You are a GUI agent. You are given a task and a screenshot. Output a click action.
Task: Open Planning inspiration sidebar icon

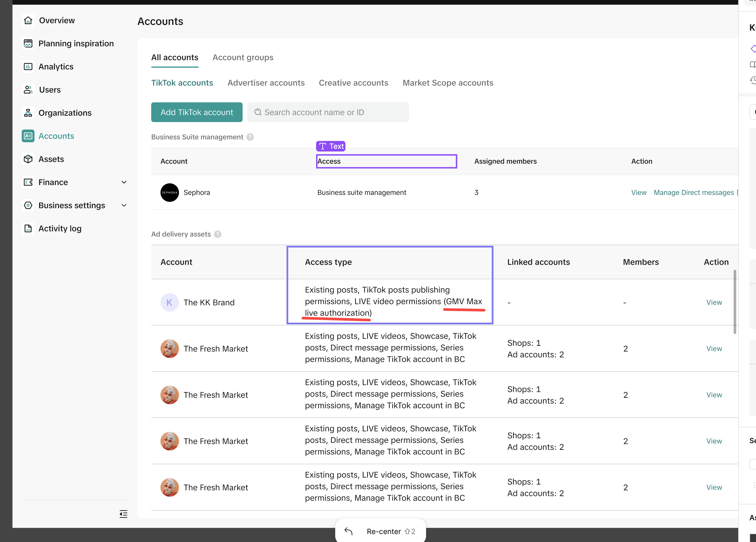click(28, 43)
